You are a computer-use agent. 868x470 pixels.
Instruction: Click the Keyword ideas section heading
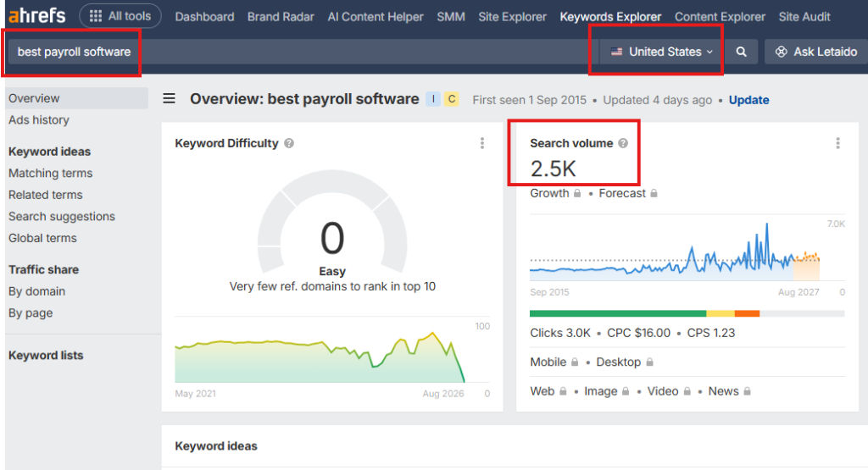[216, 446]
